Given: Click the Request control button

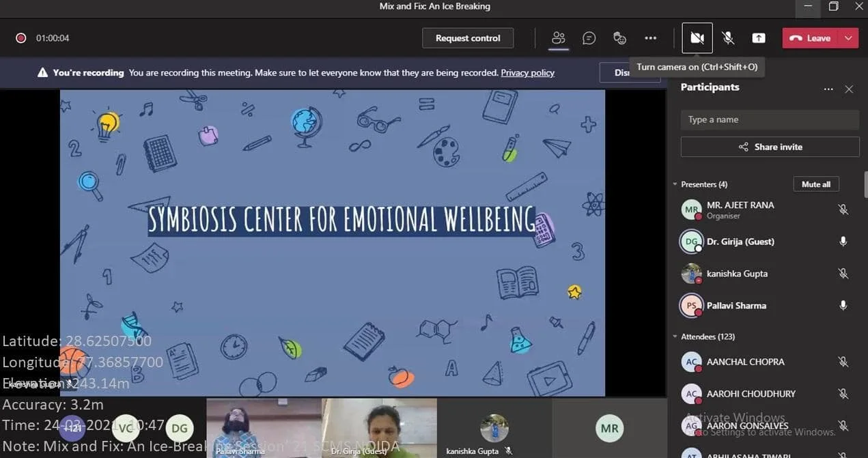Looking at the screenshot, I should point(468,38).
